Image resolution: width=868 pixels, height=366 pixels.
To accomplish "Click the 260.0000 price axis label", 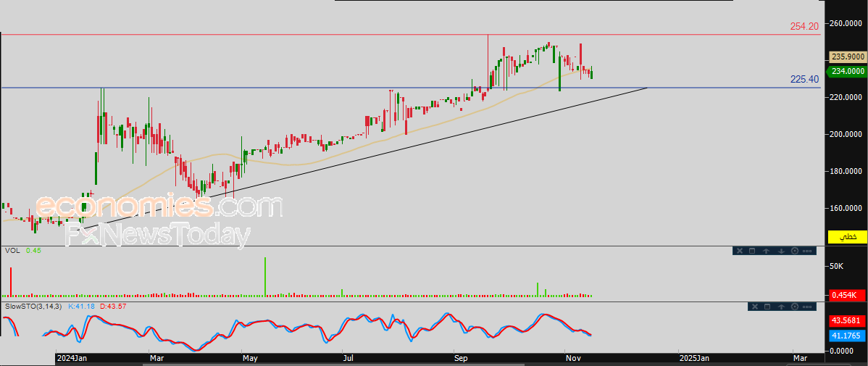I will (x=846, y=23).
